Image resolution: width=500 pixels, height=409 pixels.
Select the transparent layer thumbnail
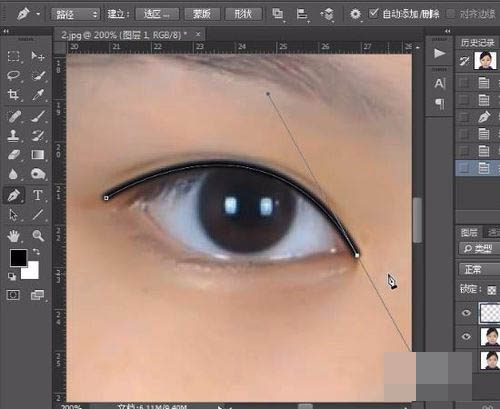490,313
